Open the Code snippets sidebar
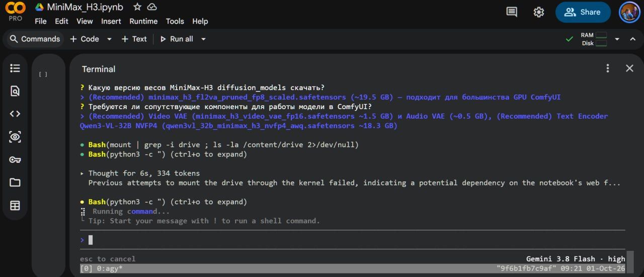The width and height of the screenshot is (644, 277). tap(15, 114)
